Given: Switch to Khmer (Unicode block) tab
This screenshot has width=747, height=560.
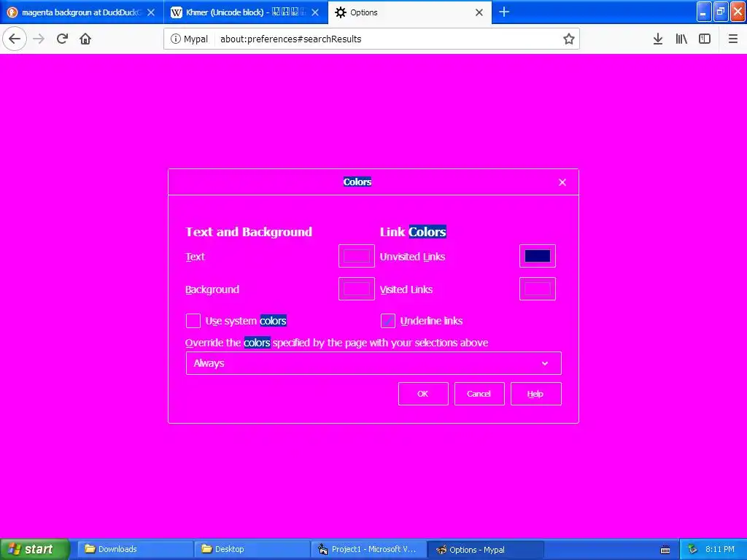Looking at the screenshot, I should click(246, 12).
